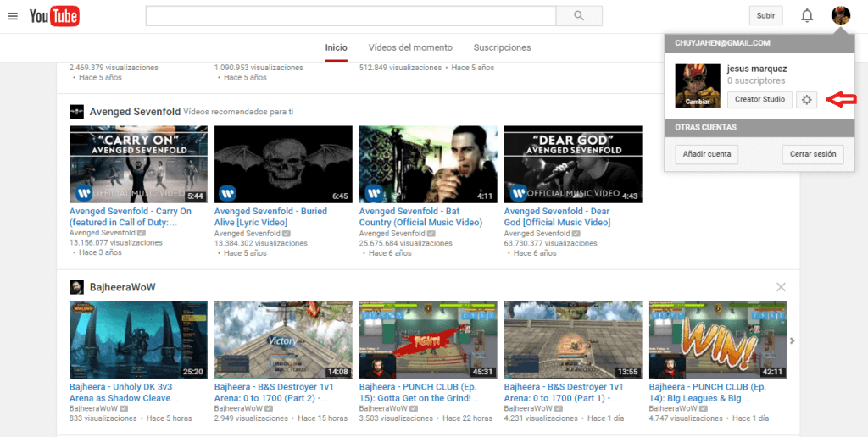Play Bat Country video thumbnail
The width and height of the screenshot is (868, 437).
[x=428, y=164]
